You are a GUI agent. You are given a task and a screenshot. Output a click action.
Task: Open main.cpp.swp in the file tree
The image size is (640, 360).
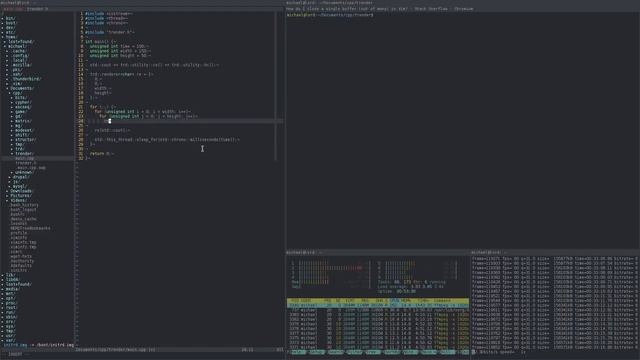31,167
